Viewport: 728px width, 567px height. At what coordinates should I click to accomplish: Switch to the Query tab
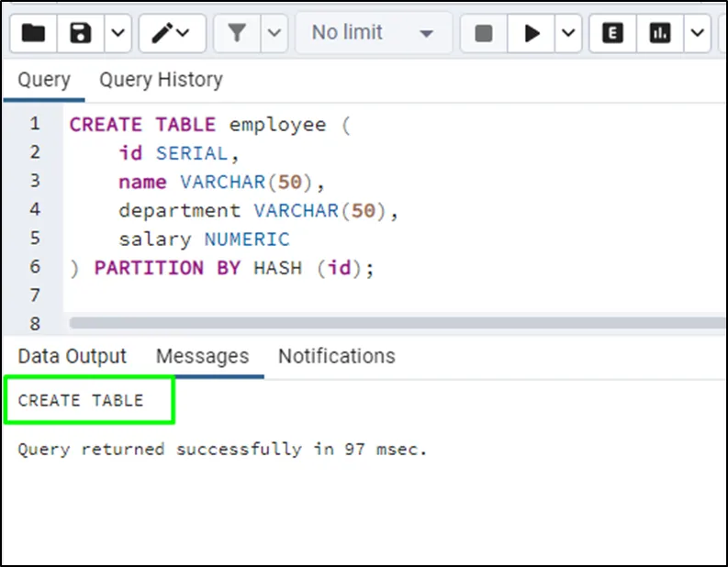tap(43, 80)
